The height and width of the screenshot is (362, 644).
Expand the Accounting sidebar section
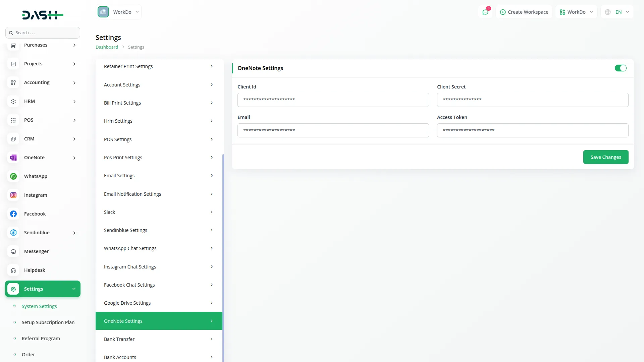tap(43, 82)
